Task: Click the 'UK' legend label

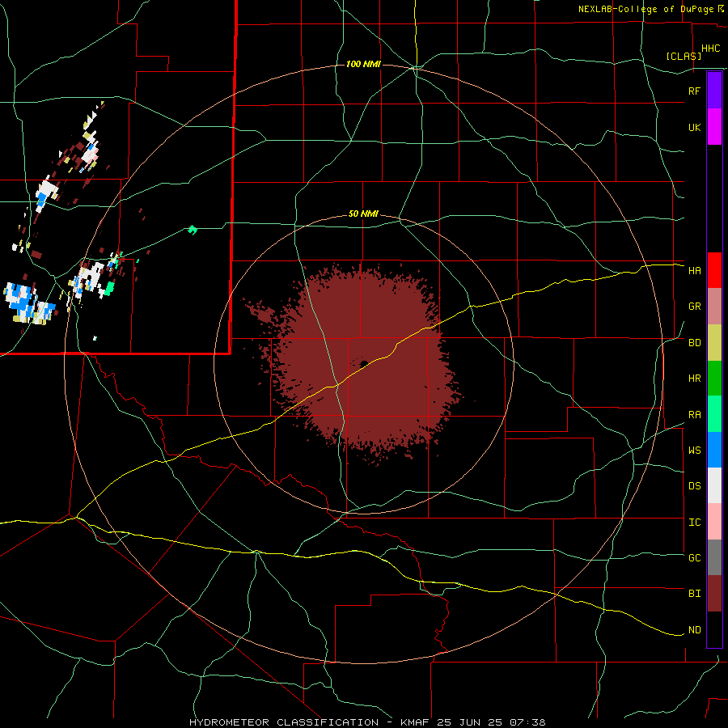Action: (x=694, y=127)
